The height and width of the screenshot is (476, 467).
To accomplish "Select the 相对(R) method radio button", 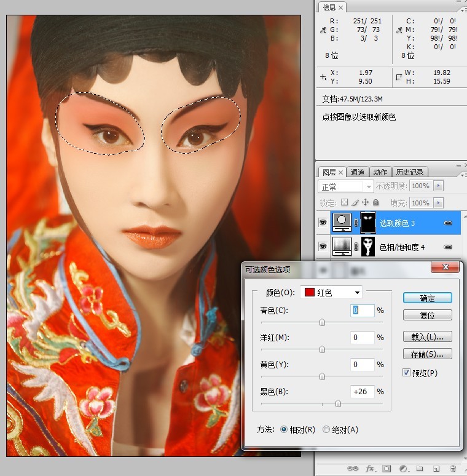I will [x=284, y=429].
